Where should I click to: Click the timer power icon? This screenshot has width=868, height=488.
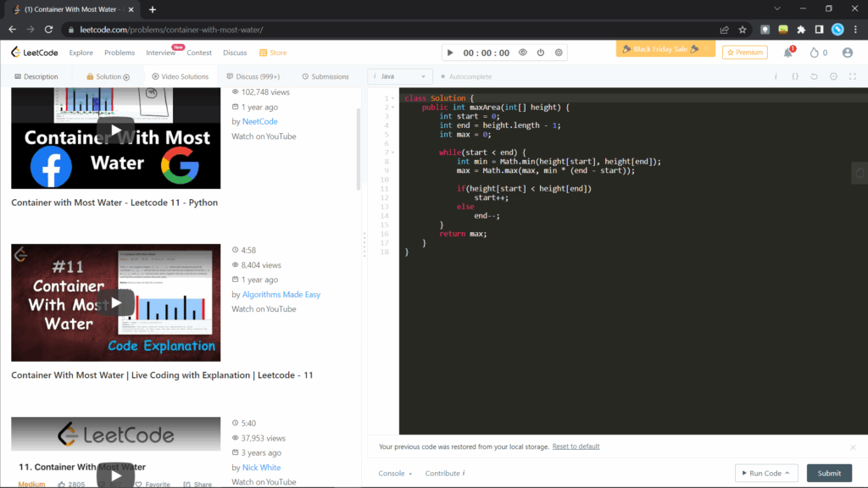(541, 53)
